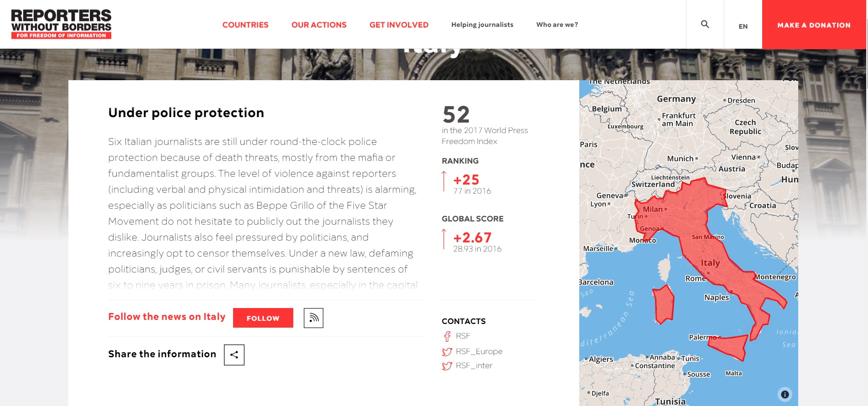Image resolution: width=868 pixels, height=406 pixels.
Task: Click the 'Naples' label on the map
Action: (x=717, y=298)
